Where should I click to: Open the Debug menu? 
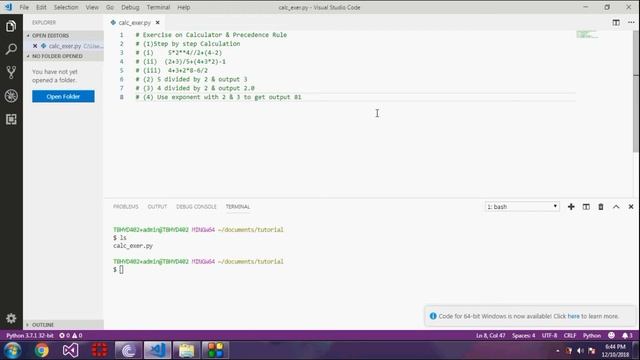pos(130,7)
